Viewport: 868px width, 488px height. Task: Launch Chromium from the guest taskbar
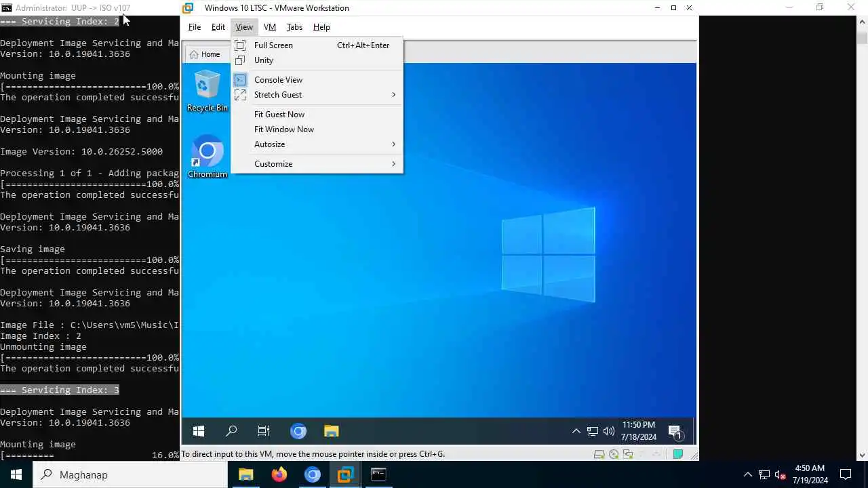click(298, 431)
